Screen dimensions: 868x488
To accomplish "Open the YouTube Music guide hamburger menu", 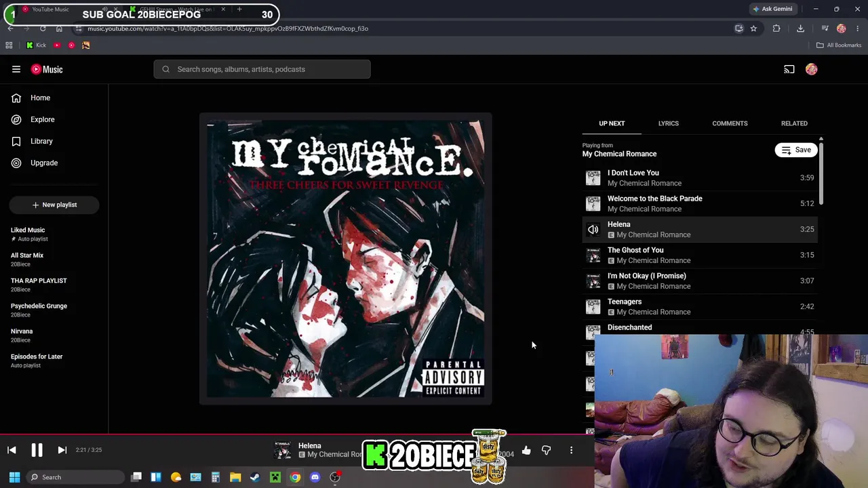I will pos(16,69).
